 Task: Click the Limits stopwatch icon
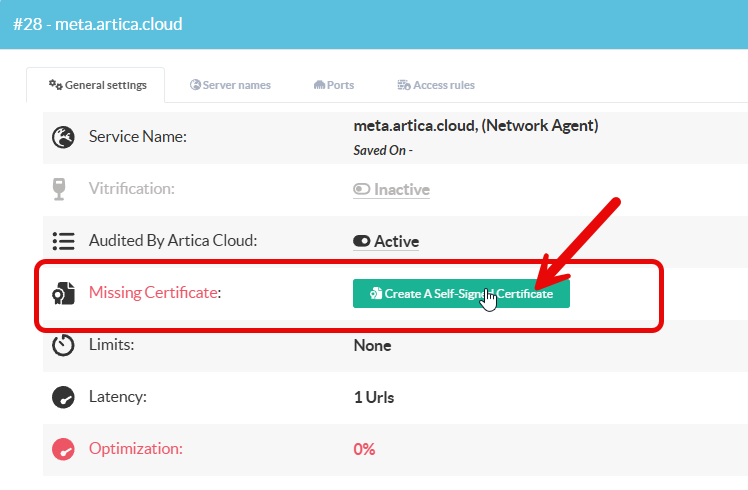63,345
